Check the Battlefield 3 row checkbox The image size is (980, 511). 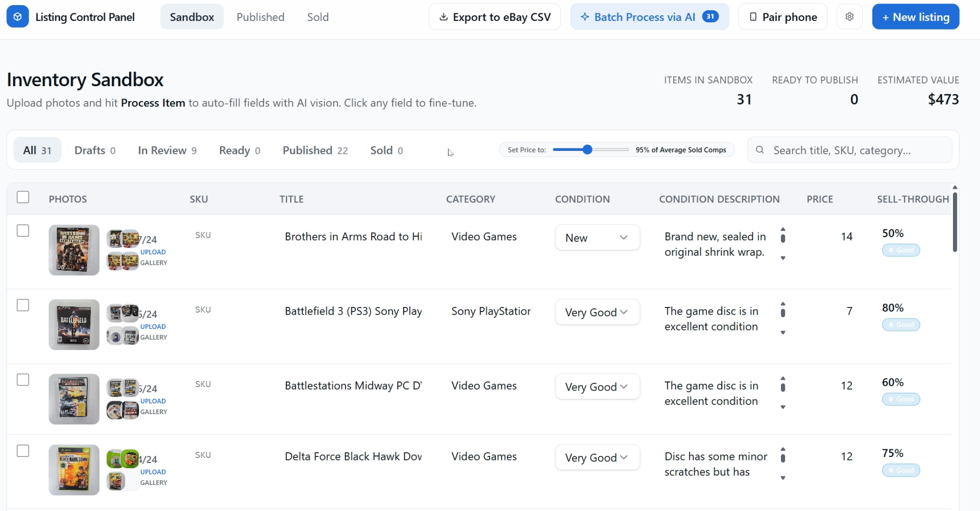tap(23, 305)
